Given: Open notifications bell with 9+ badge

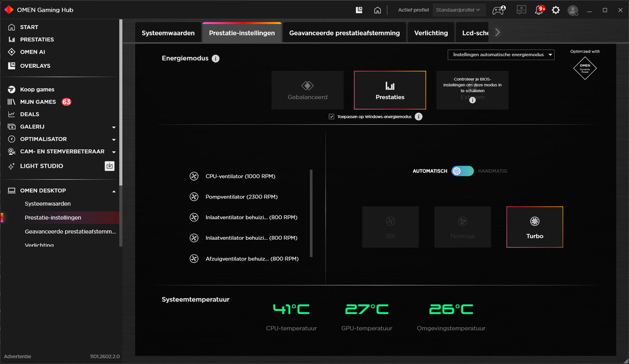Looking at the screenshot, I should pos(540,10).
